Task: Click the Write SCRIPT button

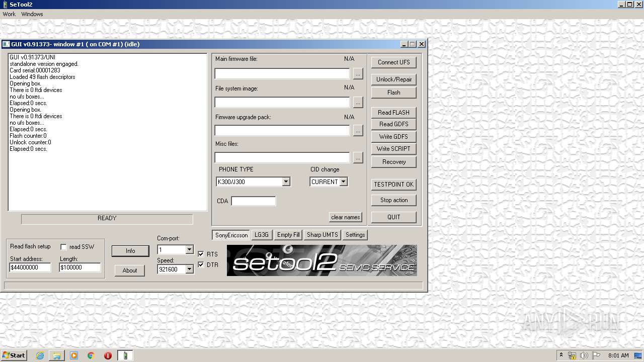Action: (394, 149)
